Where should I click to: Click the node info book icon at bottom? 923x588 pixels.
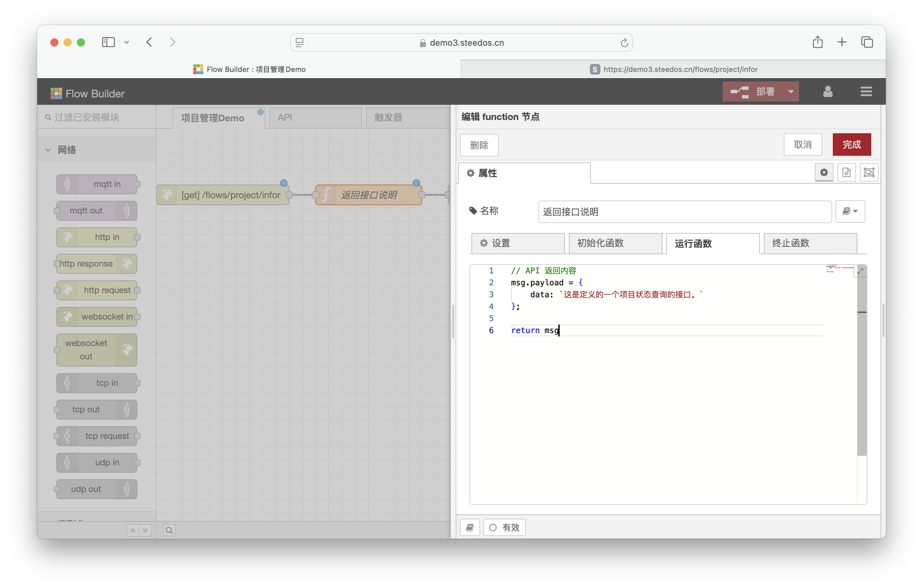click(x=470, y=527)
